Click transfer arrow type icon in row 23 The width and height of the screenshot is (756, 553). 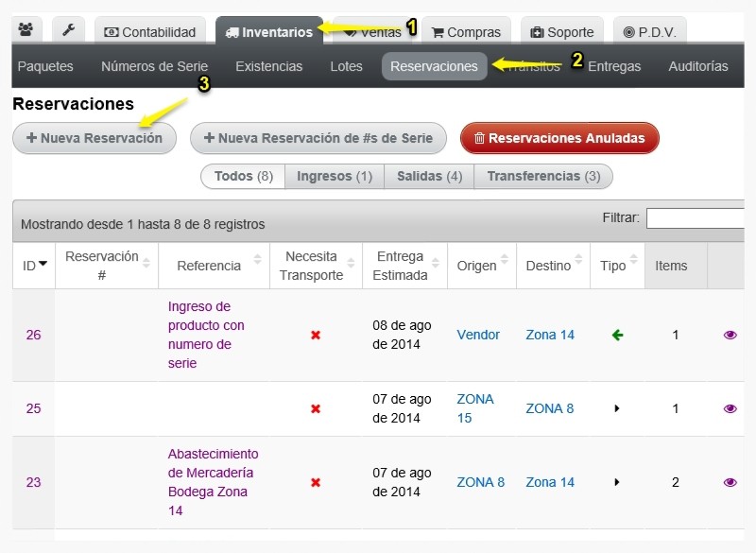pyautogui.click(x=617, y=482)
